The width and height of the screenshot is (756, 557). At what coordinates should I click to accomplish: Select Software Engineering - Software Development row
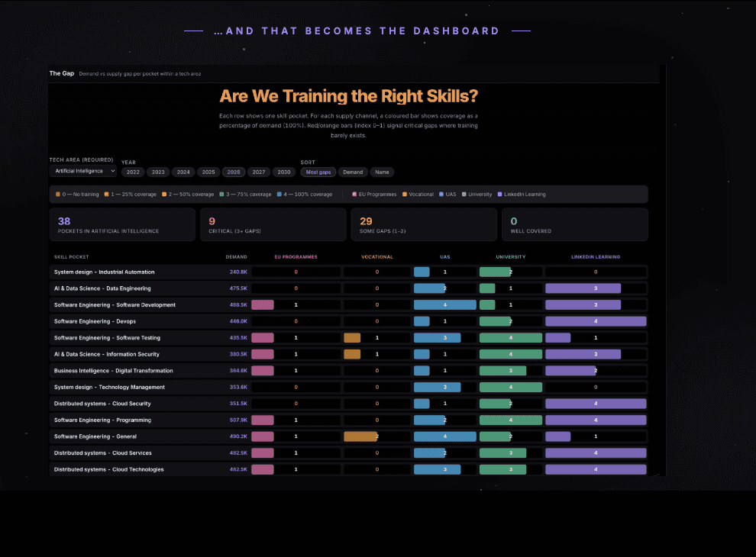click(x=348, y=304)
